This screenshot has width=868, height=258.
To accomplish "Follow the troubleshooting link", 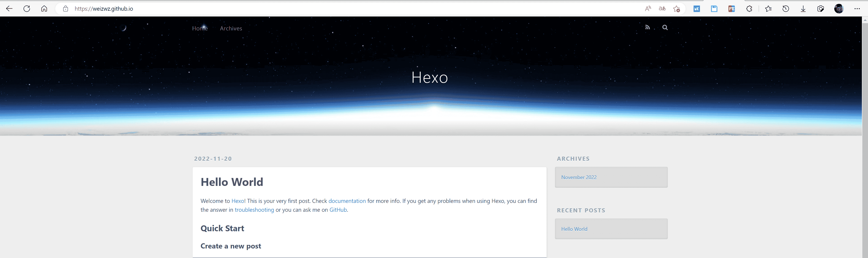I will [x=254, y=210].
